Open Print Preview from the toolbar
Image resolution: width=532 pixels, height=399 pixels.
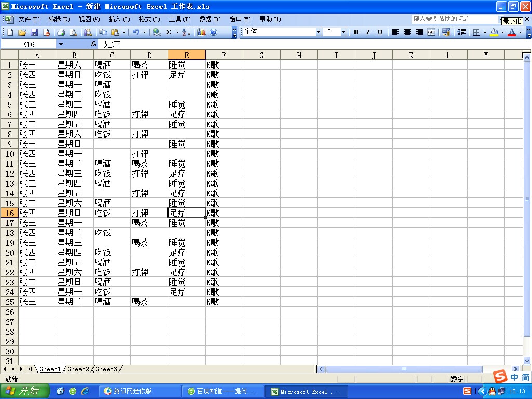click(x=73, y=32)
